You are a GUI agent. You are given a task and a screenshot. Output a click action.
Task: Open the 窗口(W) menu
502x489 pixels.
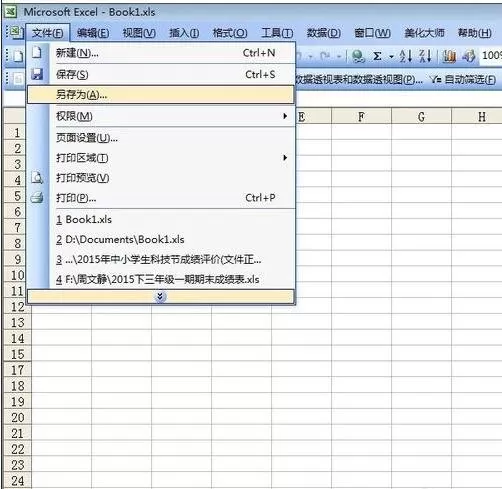(x=372, y=33)
